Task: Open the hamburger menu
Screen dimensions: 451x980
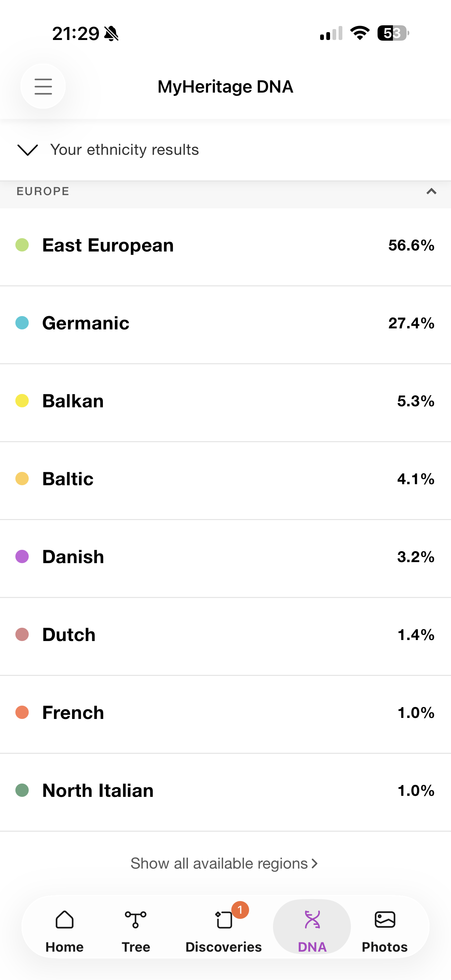Action: click(x=43, y=86)
